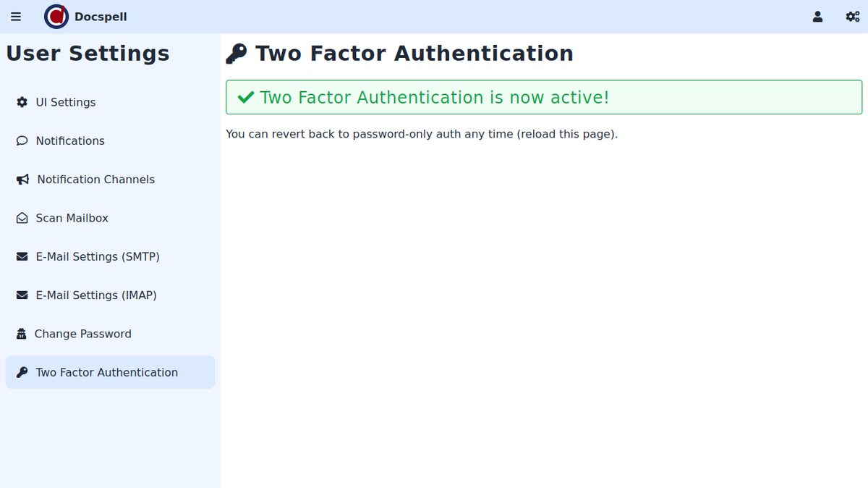Open the user profile menu icon
Image resolution: width=868 pixels, height=488 pixels.
tap(817, 17)
